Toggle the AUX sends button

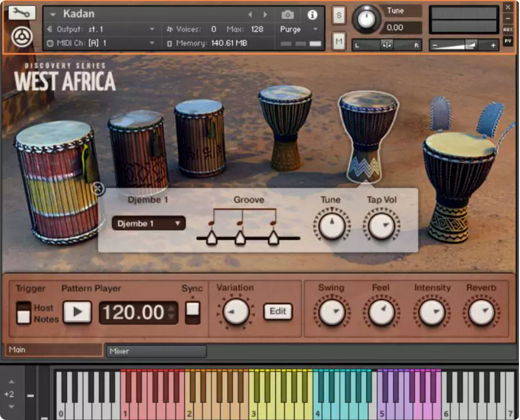pyautogui.click(x=508, y=29)
